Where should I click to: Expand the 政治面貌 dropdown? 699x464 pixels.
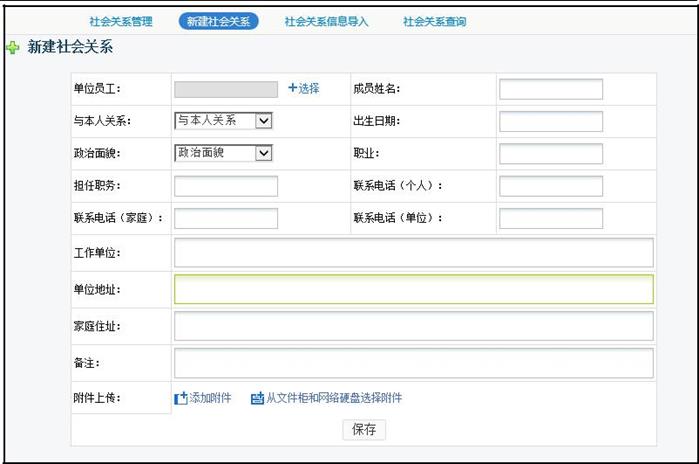223,153
